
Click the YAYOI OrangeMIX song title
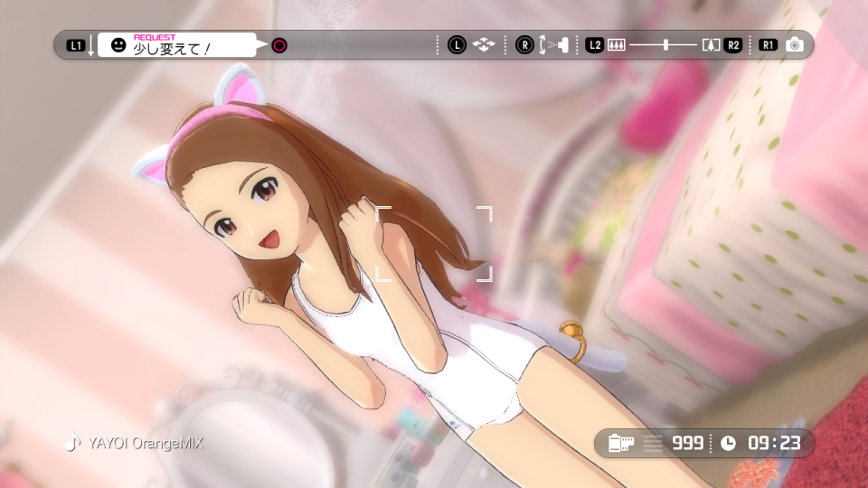click(145, 444)
